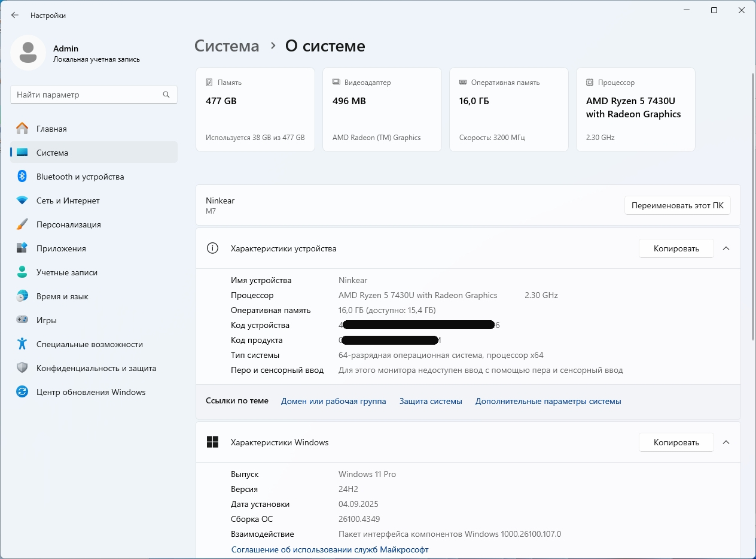This screenshot has height=559, width=756.
Task: Go to Accounts settings page
Action: tap(66, 272)
